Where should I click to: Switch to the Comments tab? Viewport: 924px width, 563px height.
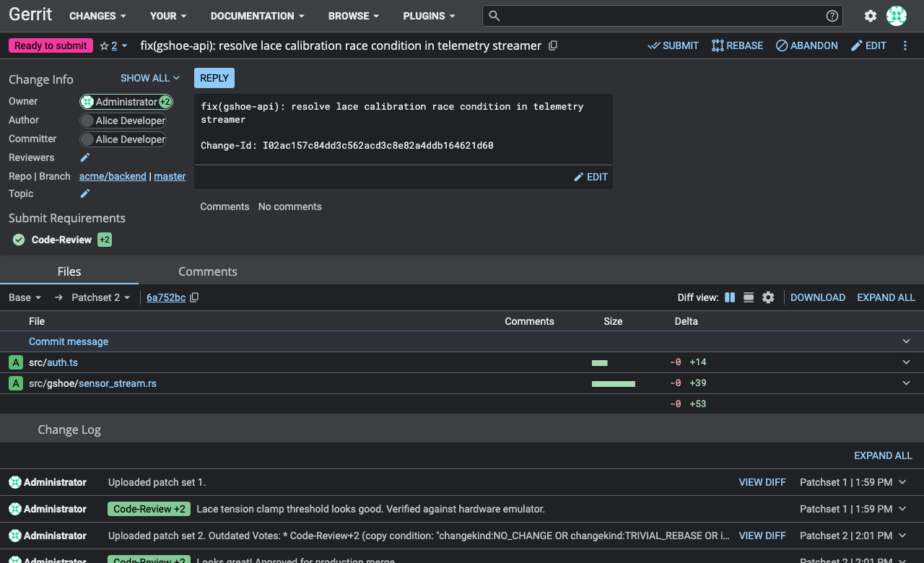[x=208, y=271]
